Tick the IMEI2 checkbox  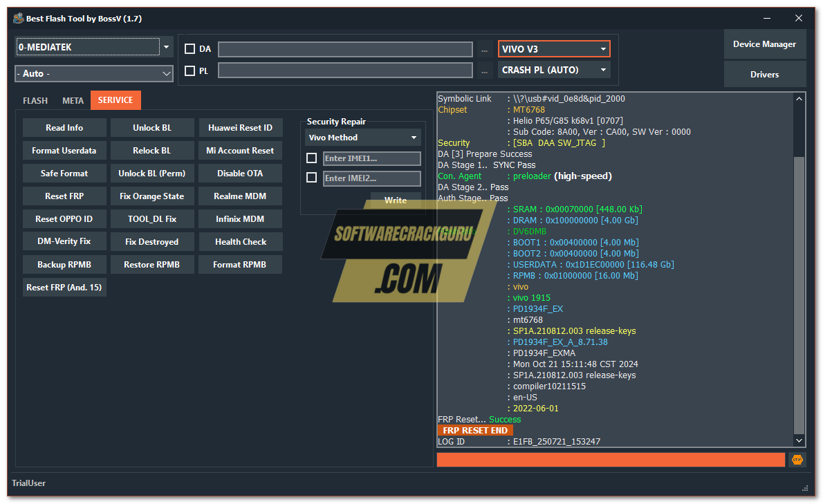(x=311, y=178)
